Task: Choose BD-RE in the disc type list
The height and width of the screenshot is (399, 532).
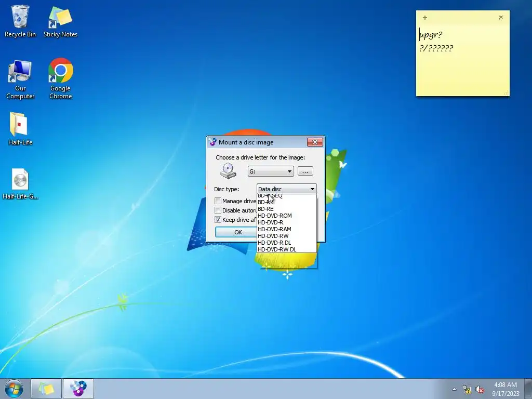Action: pyautogui.click(x=287, y=209)
